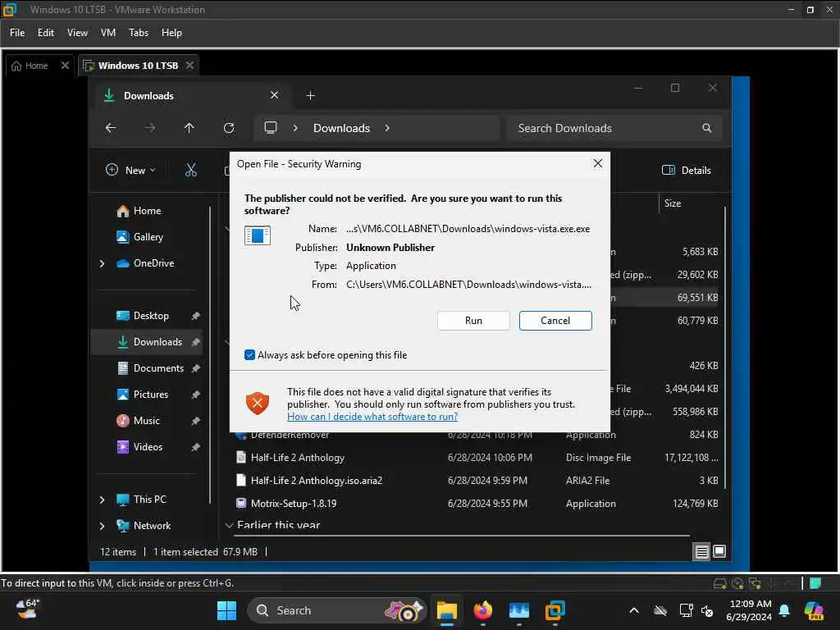This screenshot has width=840, height=630.
Task: Open VMware Workstation taskbar icon
Action: coord(555,610)
